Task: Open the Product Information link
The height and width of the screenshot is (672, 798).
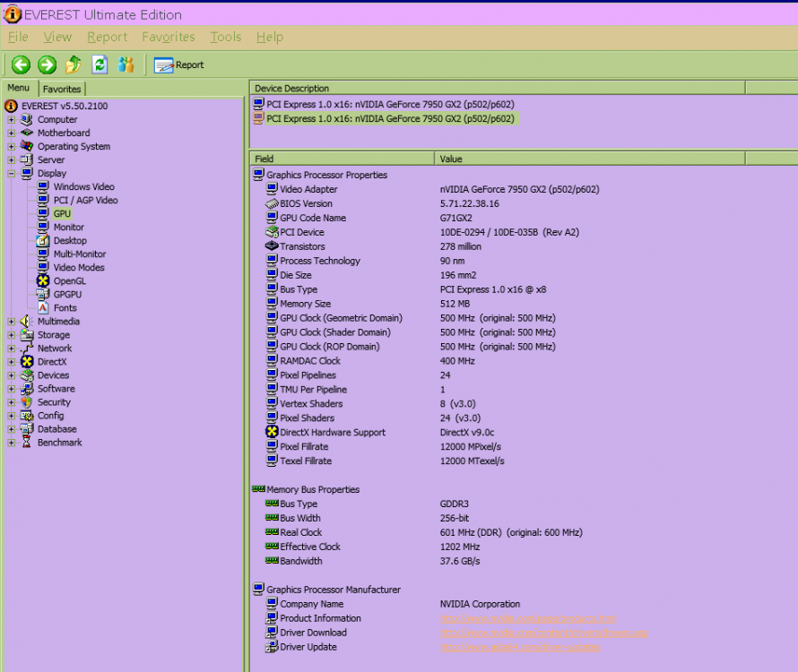Action: click(x=527, y=618)
